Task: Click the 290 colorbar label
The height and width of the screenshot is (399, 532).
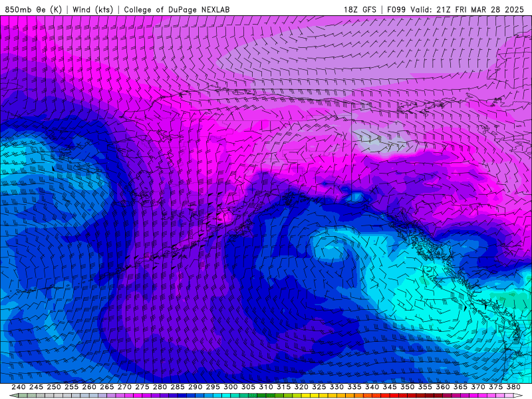Action: [x=195, y=387]
